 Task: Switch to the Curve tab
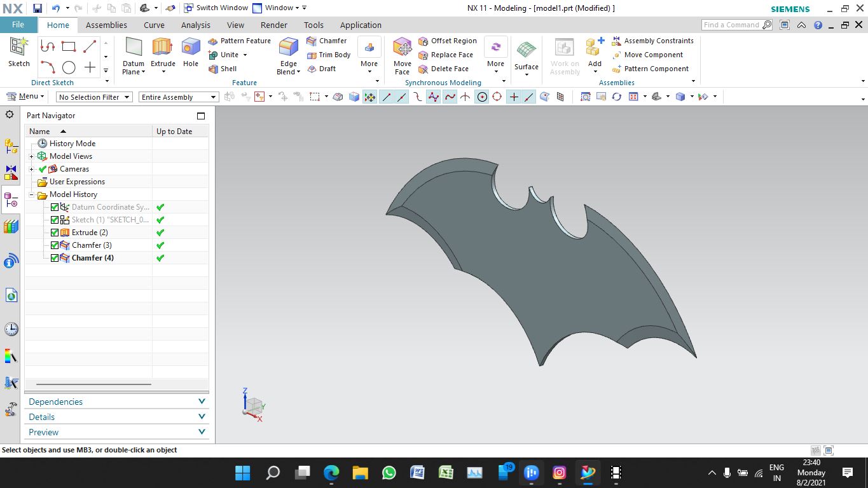click(154, 25)
